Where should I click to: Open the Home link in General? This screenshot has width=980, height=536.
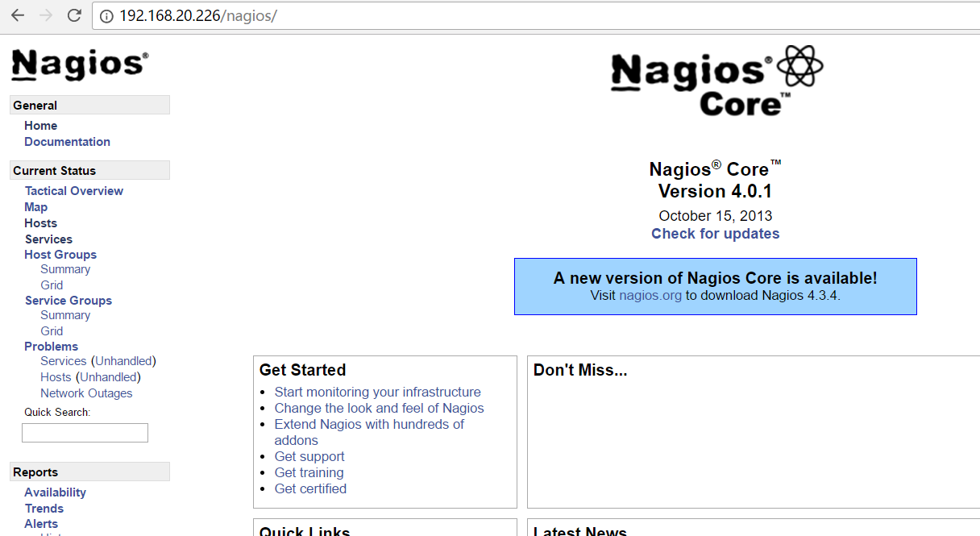[40, 126]
